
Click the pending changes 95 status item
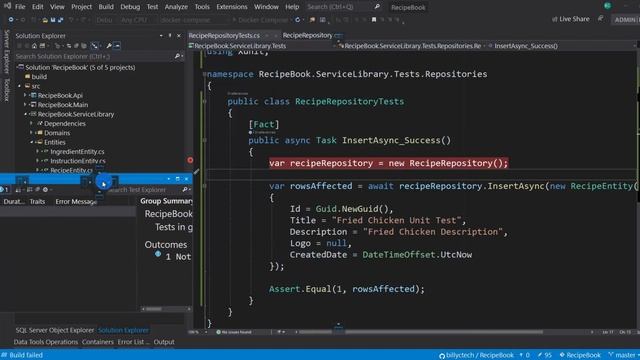pyautogui.click(x=544, y=355)
